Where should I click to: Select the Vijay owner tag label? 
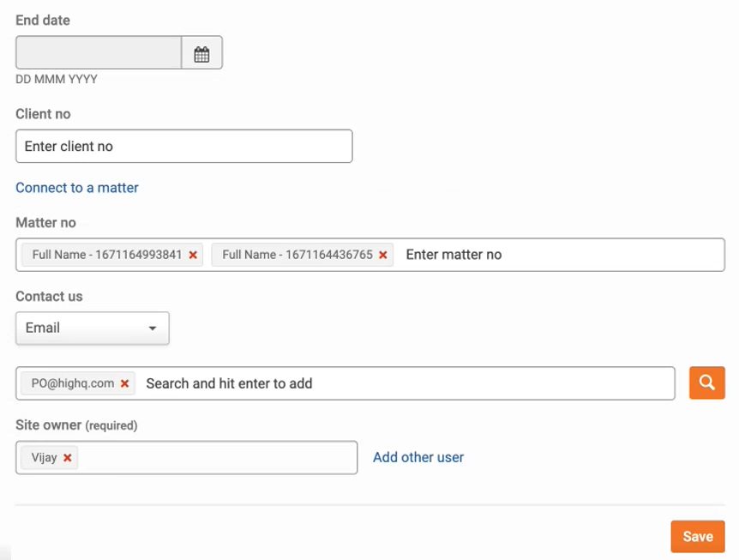coord(45,458)
